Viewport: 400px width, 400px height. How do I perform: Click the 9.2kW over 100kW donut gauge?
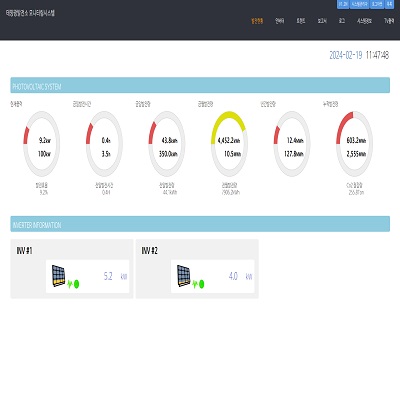point(42,144)
